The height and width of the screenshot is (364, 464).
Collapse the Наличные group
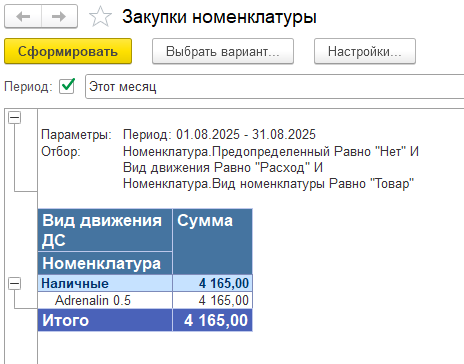coord(14,284)
